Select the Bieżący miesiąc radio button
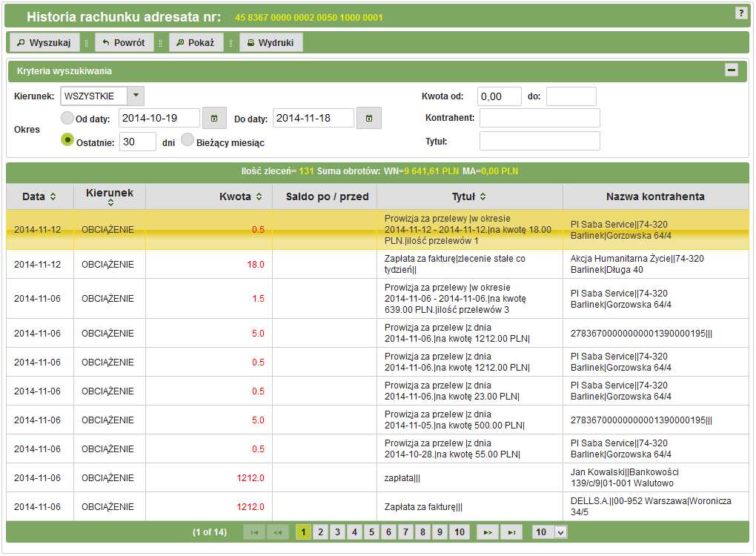 188,140
